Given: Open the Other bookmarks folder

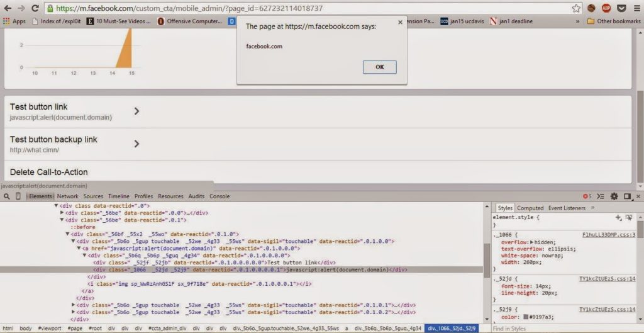Looking at the screenshot, I should [614, 21].
